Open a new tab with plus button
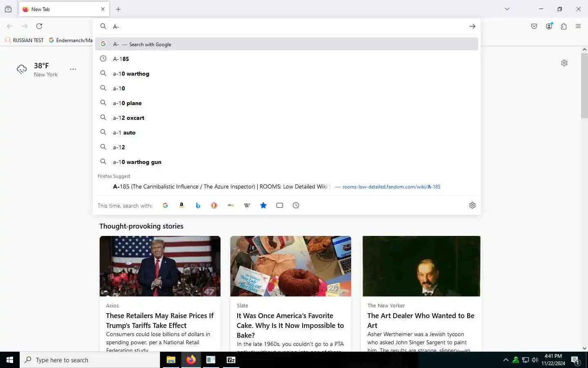The width and height of the screenshot is (588, 368). click(118, 9)
